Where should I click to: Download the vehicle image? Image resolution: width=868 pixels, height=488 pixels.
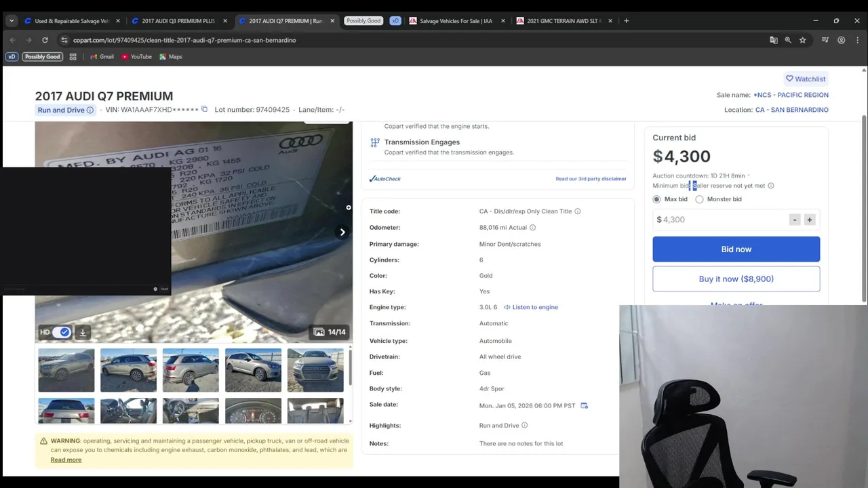point(83,332)
